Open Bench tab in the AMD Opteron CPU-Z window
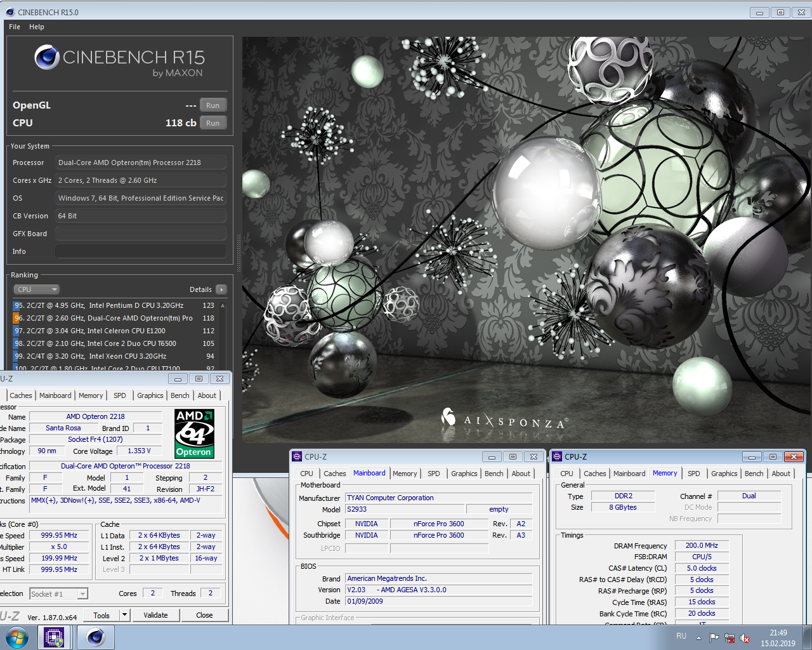This screenshot has height=650, width=812. [x=180, y=395]
